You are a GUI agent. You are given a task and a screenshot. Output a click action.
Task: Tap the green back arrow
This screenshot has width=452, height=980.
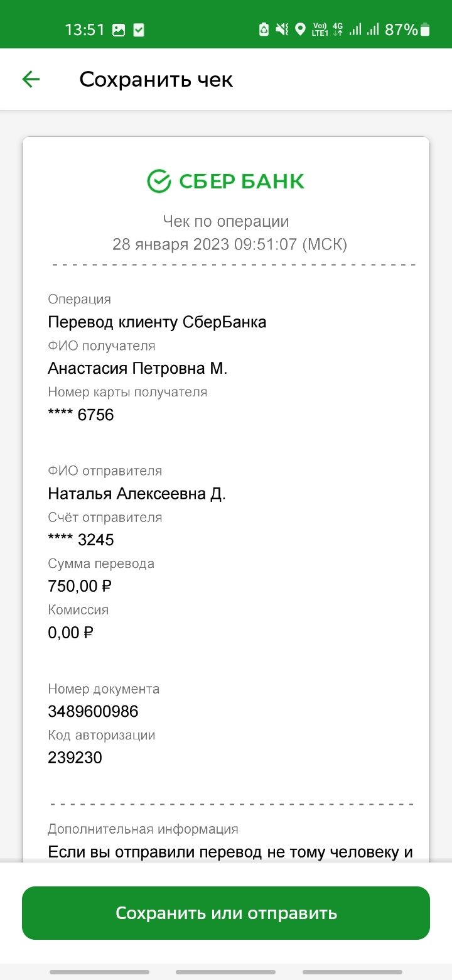tap(31, 79)
